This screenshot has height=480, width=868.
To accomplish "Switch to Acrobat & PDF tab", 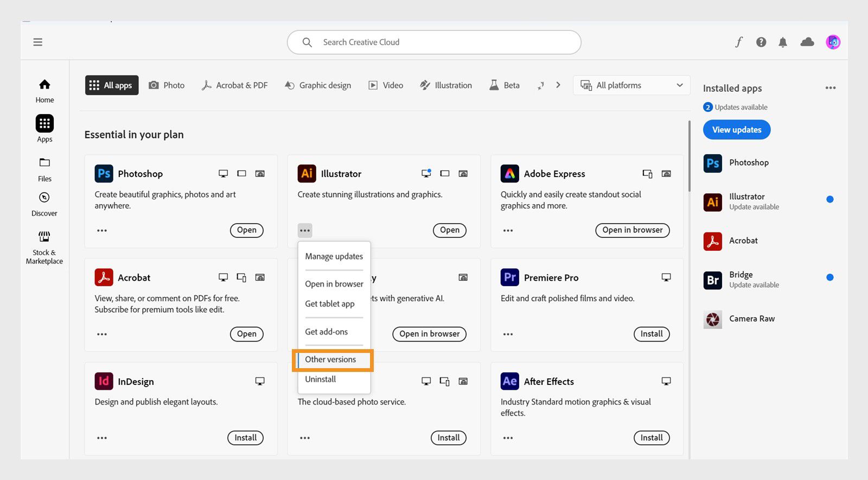I will point(234,85).
